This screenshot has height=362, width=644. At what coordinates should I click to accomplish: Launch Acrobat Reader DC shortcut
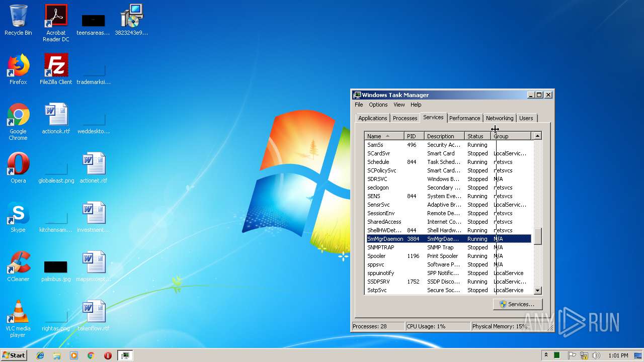coord(56,23)
